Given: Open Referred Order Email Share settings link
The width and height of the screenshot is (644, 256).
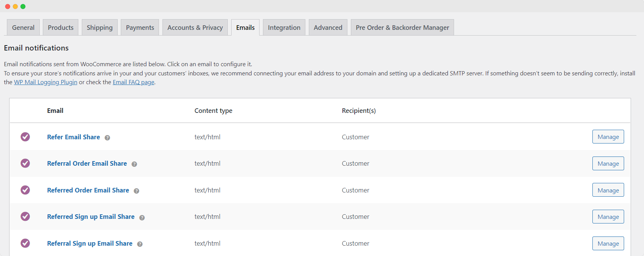Looking at the screenshot, I should (x=88, y=190).
